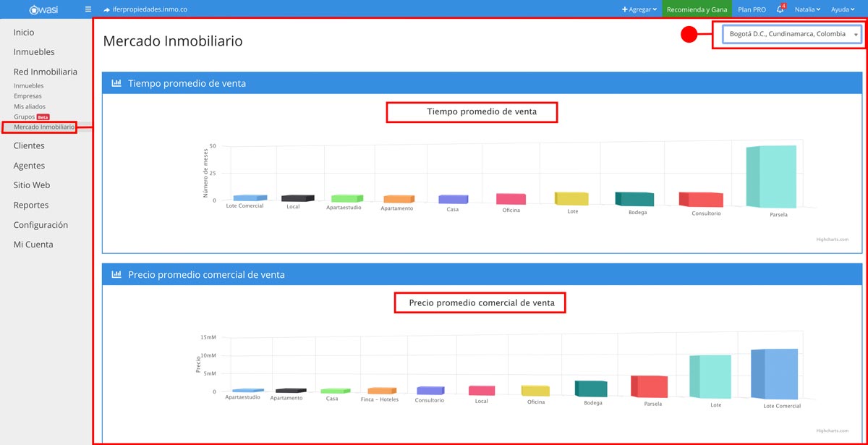868x445 pixels.
Task: Open the Ayuda help dropdown
Action: (x=844, y=9)
